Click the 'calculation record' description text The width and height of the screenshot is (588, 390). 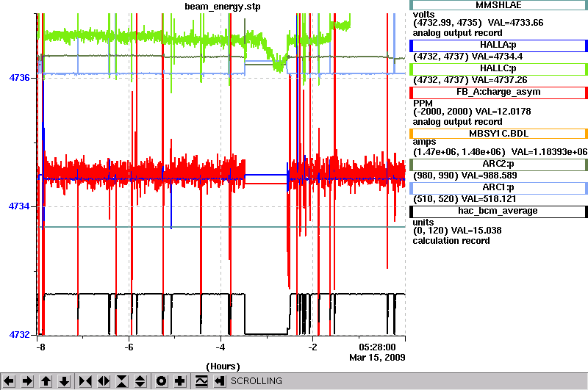pos(451,240)
